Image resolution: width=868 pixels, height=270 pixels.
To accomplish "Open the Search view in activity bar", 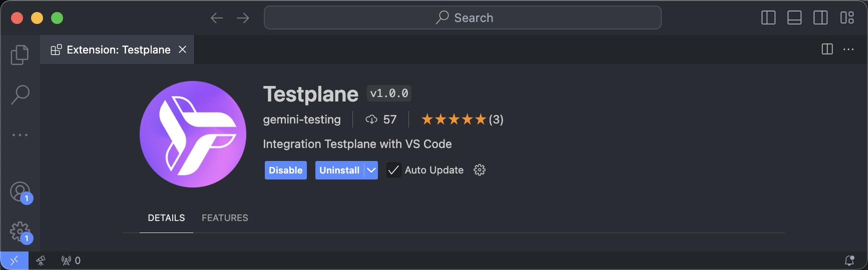I will pos(20,94).
